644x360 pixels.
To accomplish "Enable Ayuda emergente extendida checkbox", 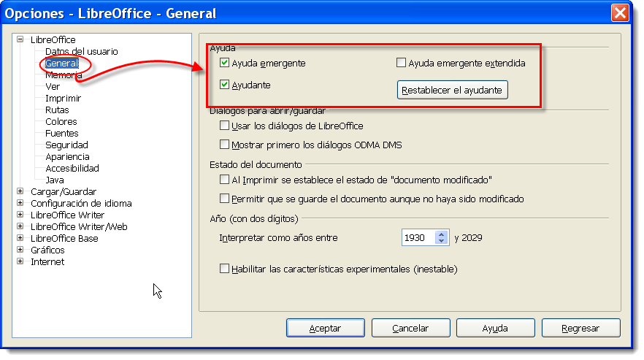I will 401,63.
